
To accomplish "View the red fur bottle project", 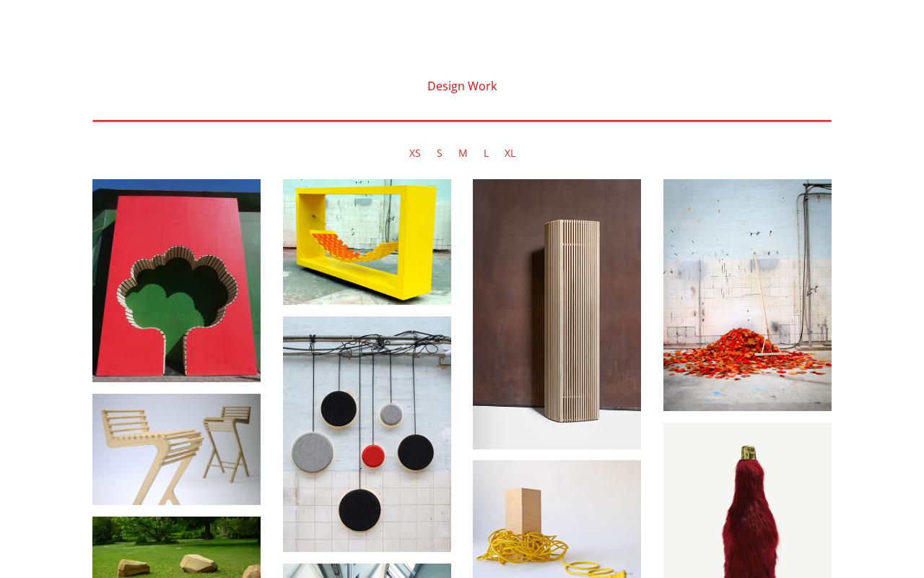I will (x=747, y=500).
